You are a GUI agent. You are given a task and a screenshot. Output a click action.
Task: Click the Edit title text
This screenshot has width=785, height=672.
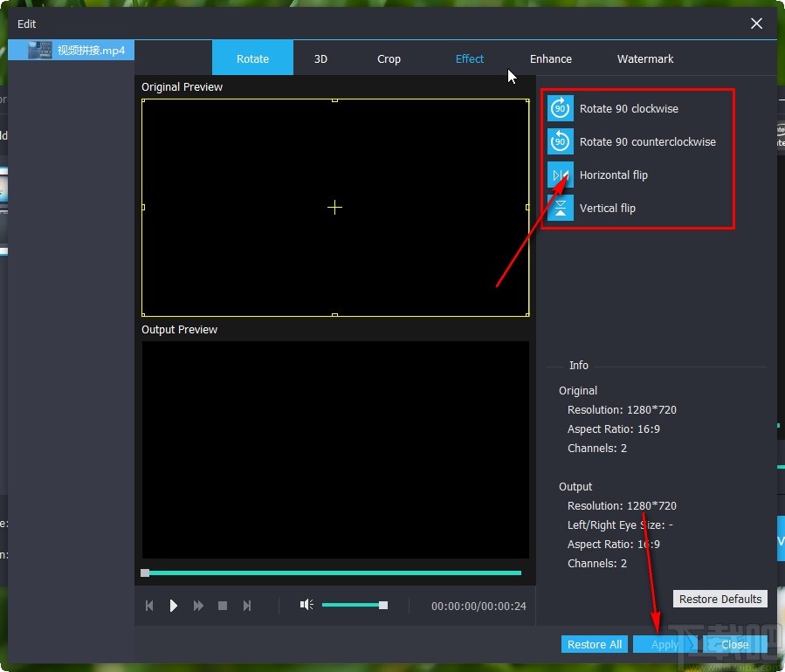pos(26,24)
